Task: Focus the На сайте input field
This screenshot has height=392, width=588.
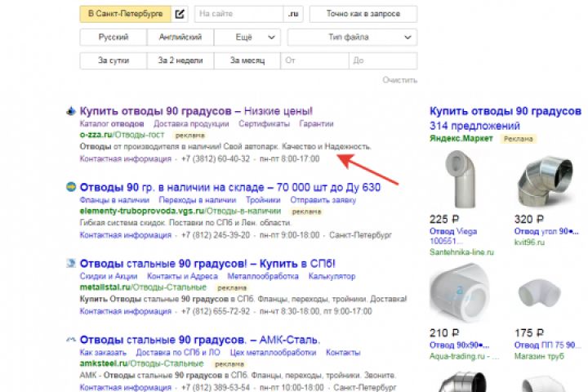Action: pos(238,14)
